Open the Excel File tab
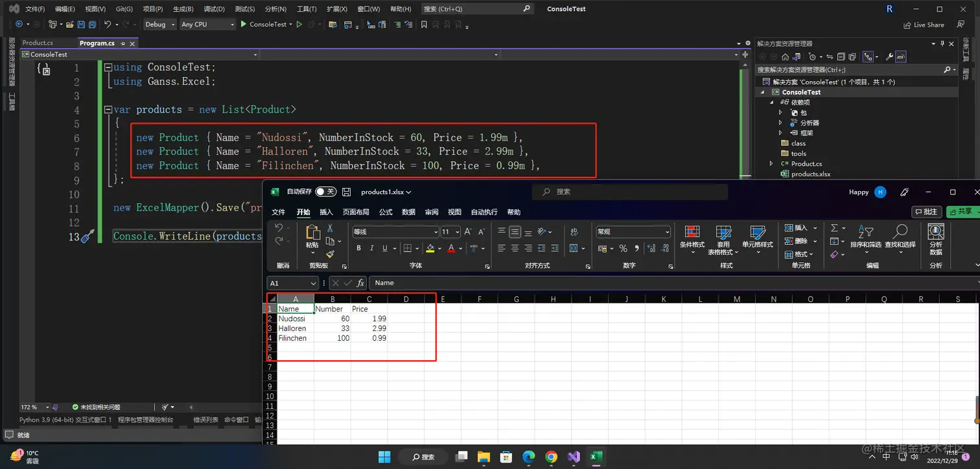 coord(278,212)
